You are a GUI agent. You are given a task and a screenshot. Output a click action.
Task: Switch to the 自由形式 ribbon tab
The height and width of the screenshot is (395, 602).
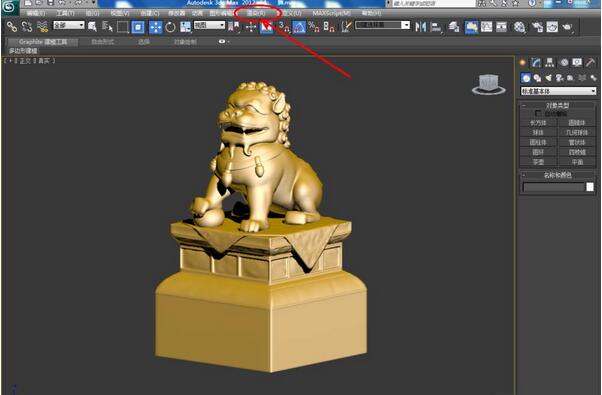pos(103,42)
